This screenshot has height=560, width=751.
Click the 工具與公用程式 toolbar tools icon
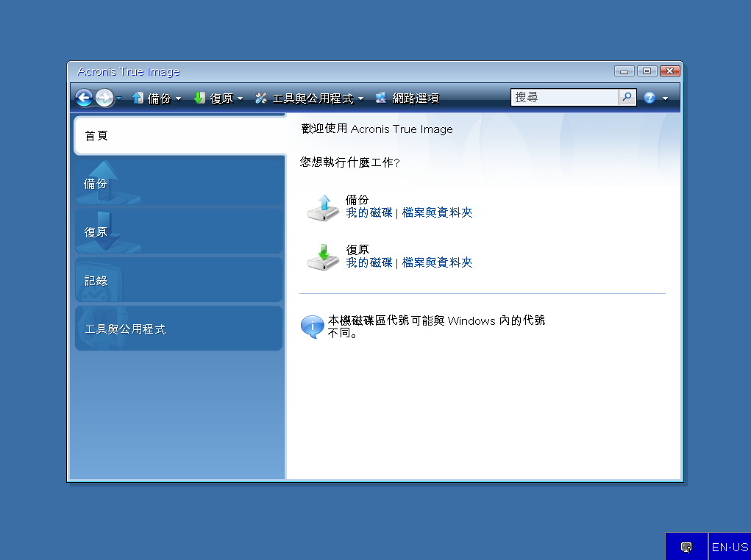(261, 98)
